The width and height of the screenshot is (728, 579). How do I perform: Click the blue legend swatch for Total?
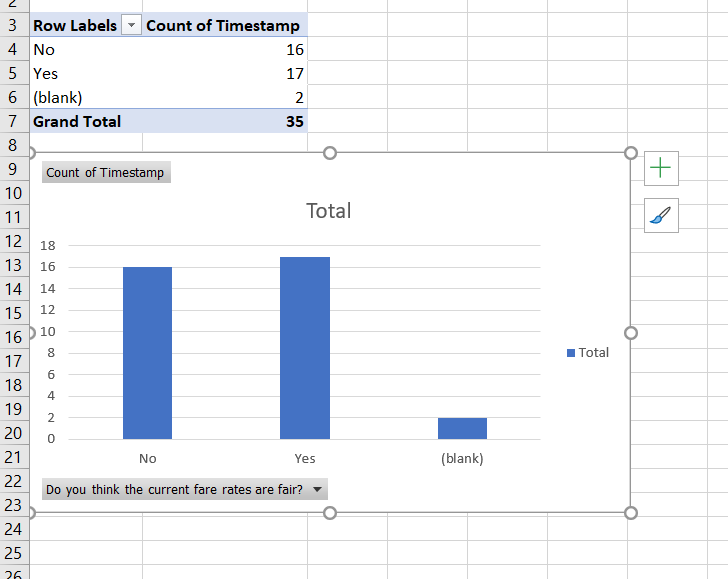[x=571, y=353]
